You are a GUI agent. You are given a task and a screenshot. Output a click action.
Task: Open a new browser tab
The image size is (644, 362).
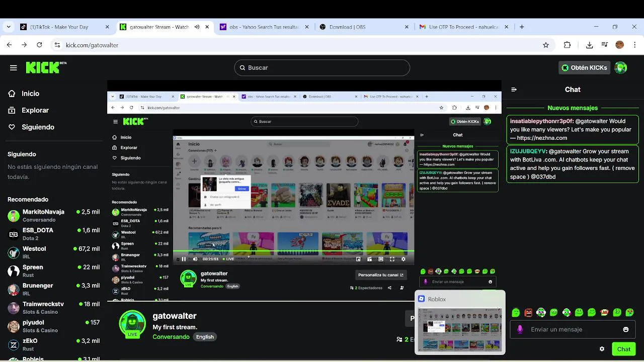pyautogui.click(x=522, y=27)
